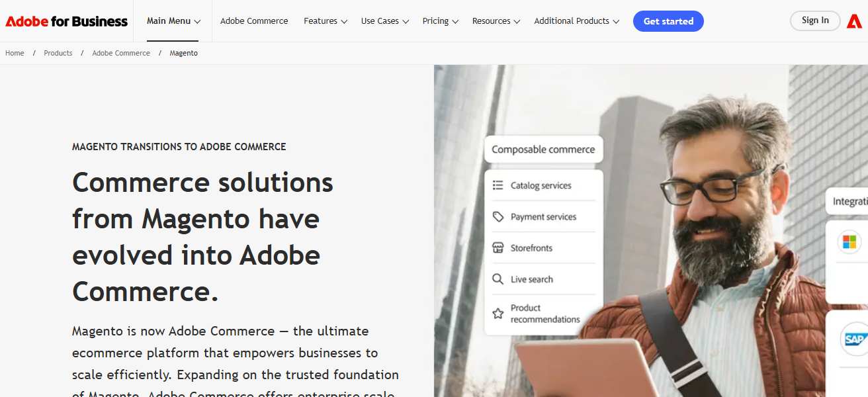Click Home in the breadcrumb trail

pos(14,52)
